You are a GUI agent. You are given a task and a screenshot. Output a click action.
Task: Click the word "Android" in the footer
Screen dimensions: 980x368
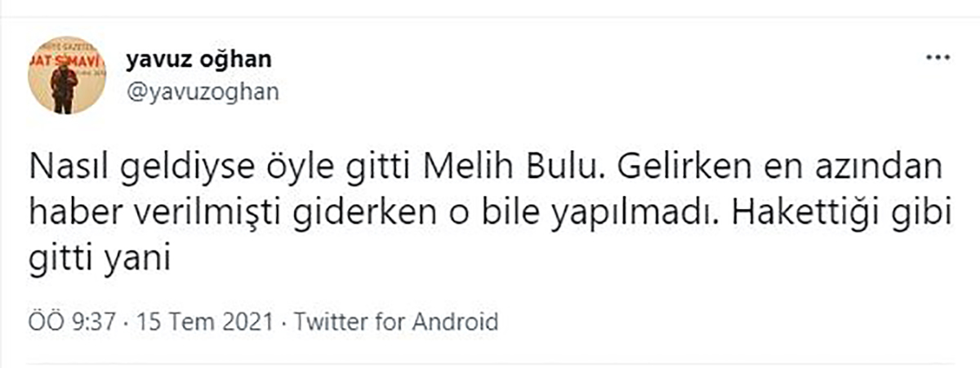pyautogui.click(x=455, y=321)
